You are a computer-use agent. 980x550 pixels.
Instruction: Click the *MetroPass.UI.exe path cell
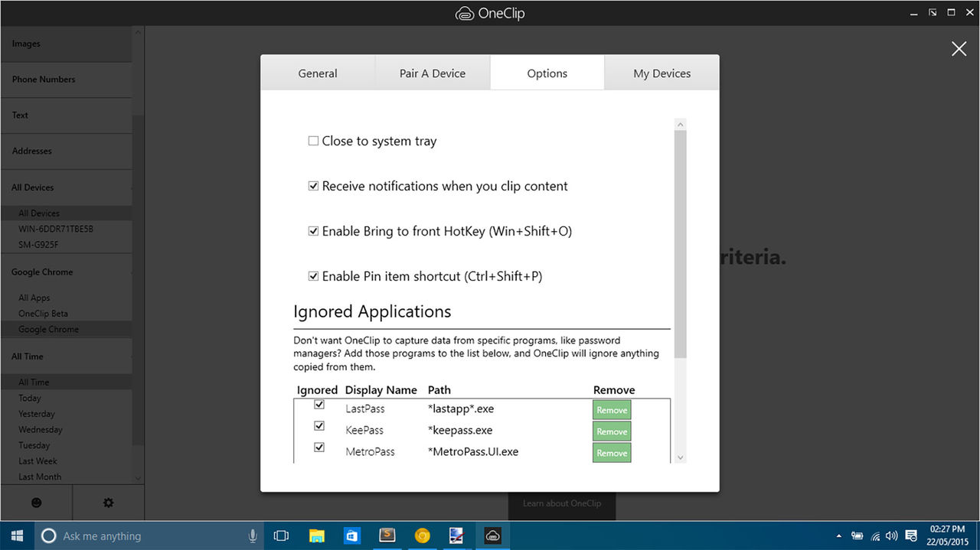click(473, 452)
